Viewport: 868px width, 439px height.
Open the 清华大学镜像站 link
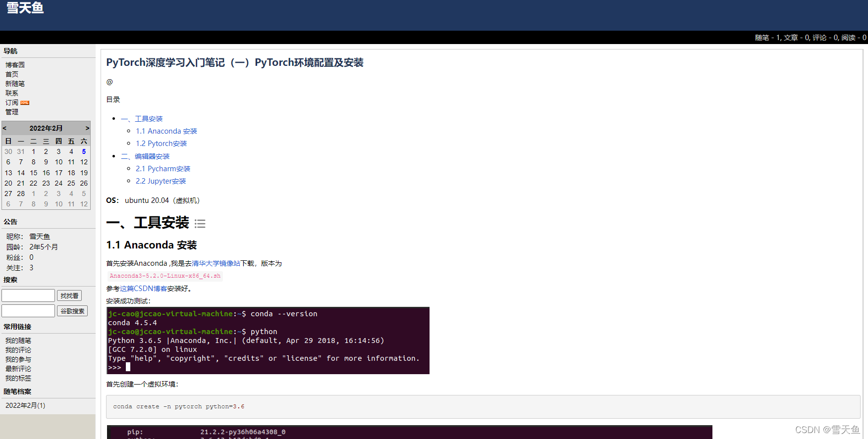pos(216,263)
